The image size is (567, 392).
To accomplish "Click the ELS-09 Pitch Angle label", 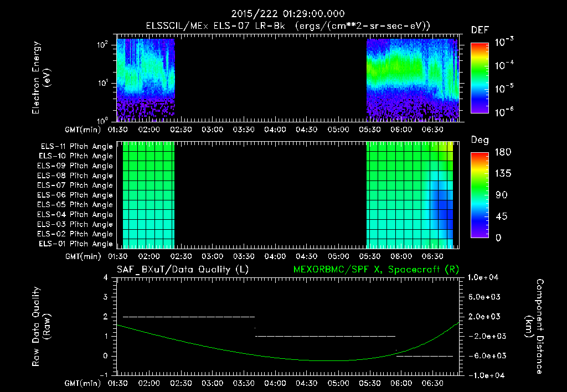I will click(75, 166).
